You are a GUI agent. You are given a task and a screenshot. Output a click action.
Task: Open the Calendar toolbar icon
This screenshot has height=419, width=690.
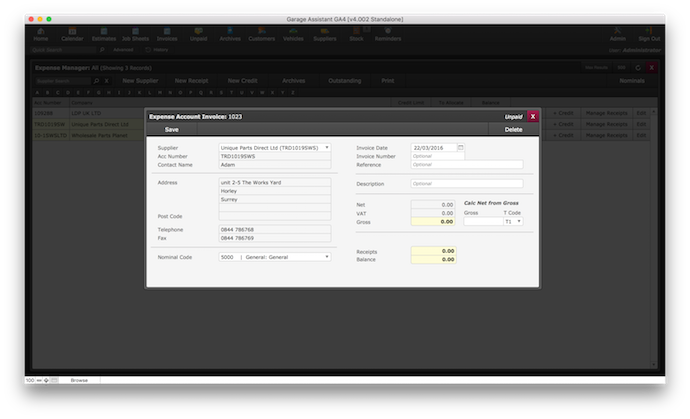72,34
